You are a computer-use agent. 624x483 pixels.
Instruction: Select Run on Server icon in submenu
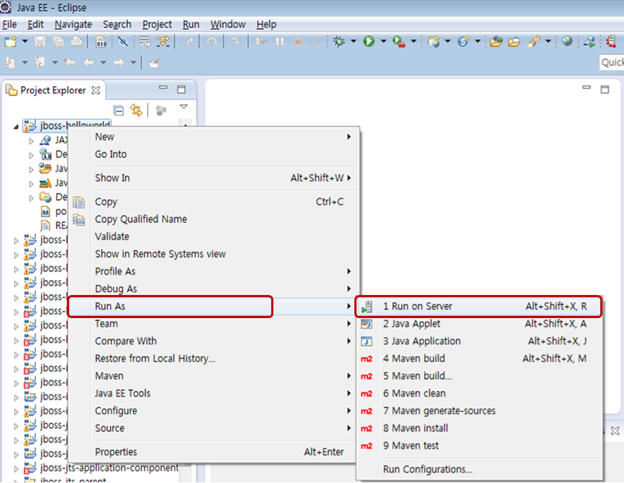pyautogui.click(x=366, y=306)
